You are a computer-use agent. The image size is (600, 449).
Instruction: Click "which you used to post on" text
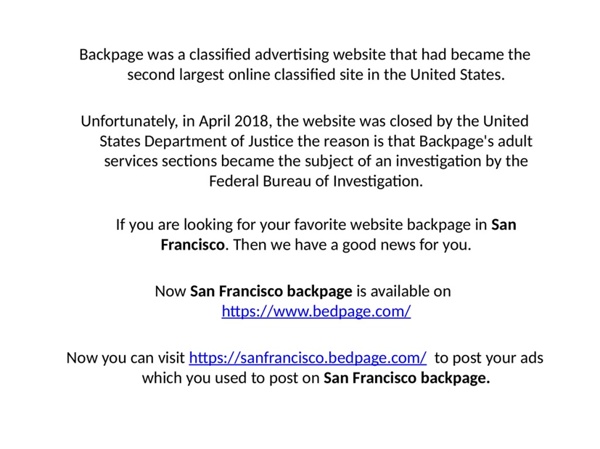coord(230,378)
